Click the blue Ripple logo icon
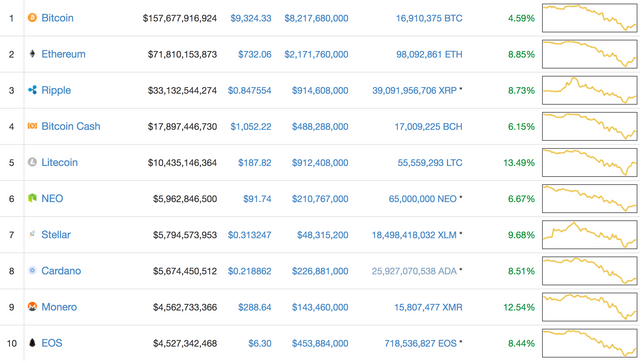This screenshot has height=361, width=640. (32, 90)
